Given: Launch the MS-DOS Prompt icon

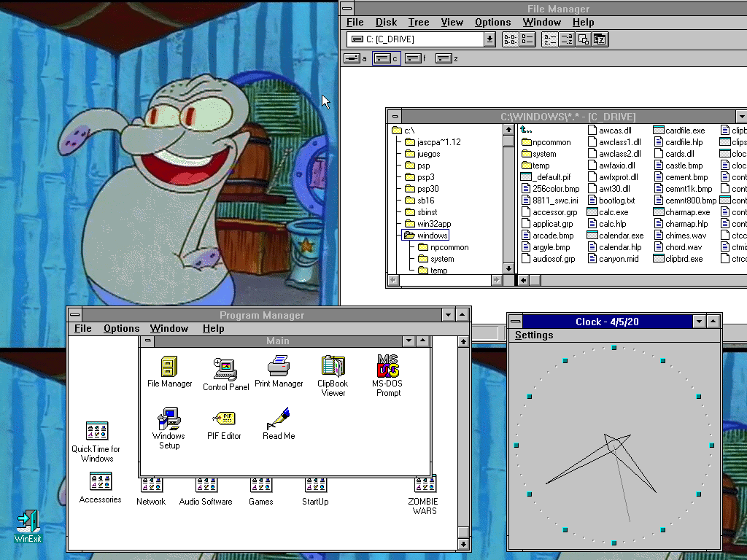Looking at the screenshot, I should click(387, 367).
